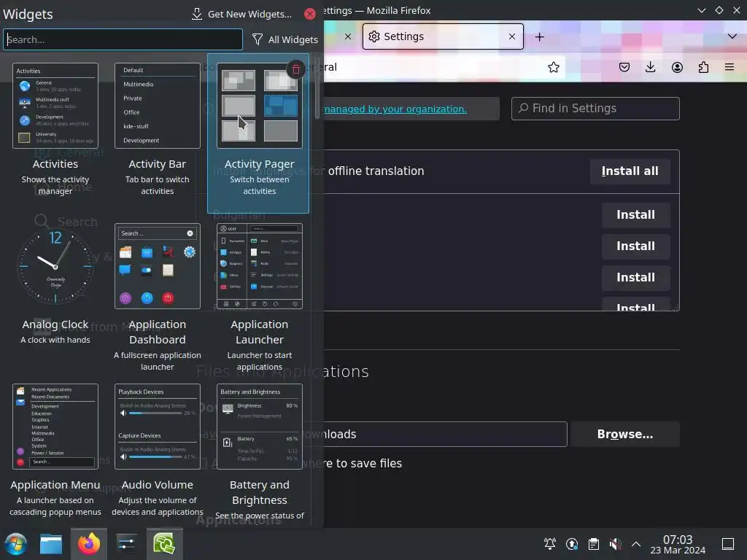Screen dimensions: 747x560
Task: Open Firefox Extensions puzzle icon
Action: tap(703, 67)
